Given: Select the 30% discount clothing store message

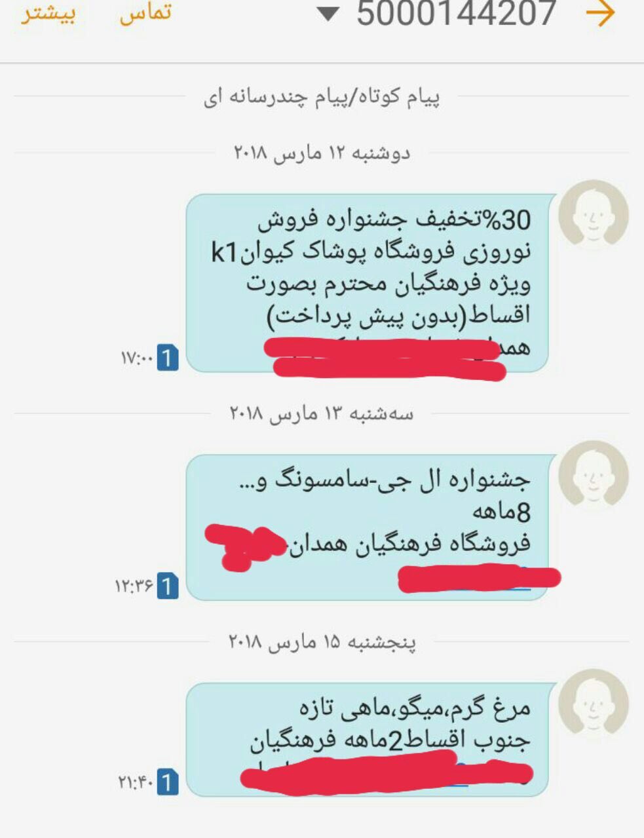Looking at the screenshot, I should tap(368, 283).
